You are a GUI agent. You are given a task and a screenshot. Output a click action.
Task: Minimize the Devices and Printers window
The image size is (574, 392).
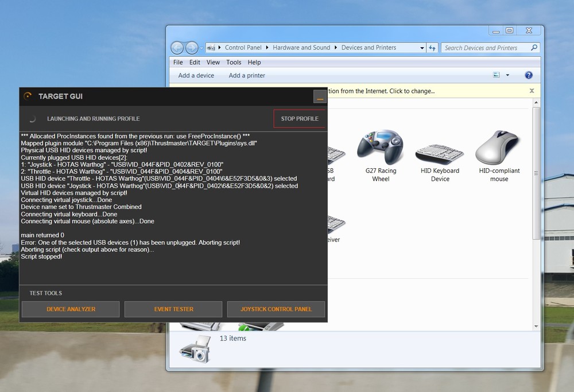496,31
